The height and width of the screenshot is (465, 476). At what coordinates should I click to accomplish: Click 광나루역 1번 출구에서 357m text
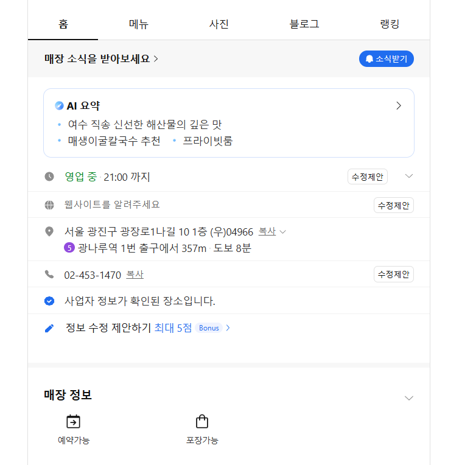(x=142, y=248)
